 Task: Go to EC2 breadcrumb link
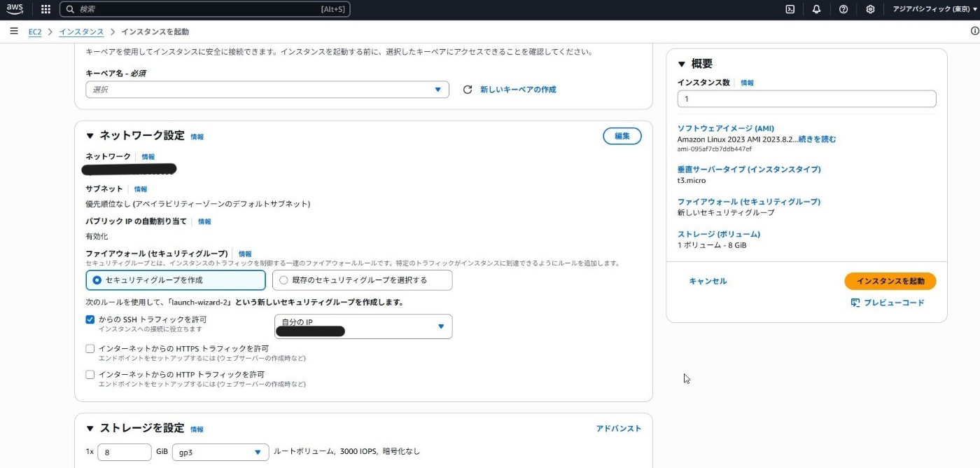34,32
